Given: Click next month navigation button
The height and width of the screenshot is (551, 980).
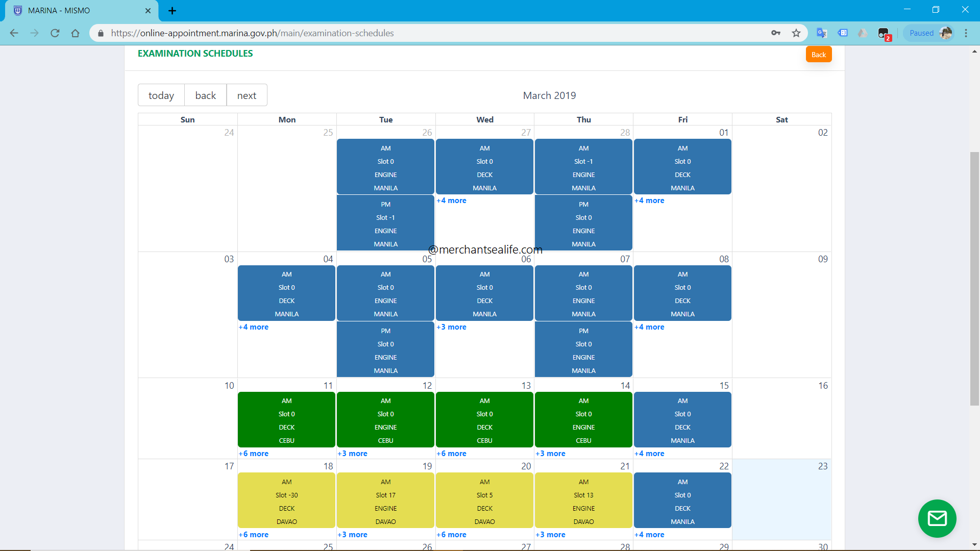Looking at the screenshot, I should click(247, 95).
